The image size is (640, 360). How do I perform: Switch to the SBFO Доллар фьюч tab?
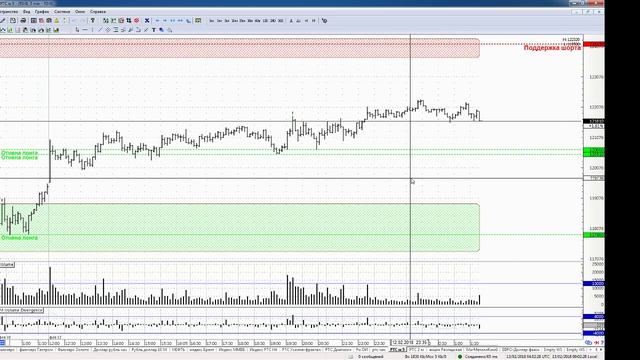(520, 350)
